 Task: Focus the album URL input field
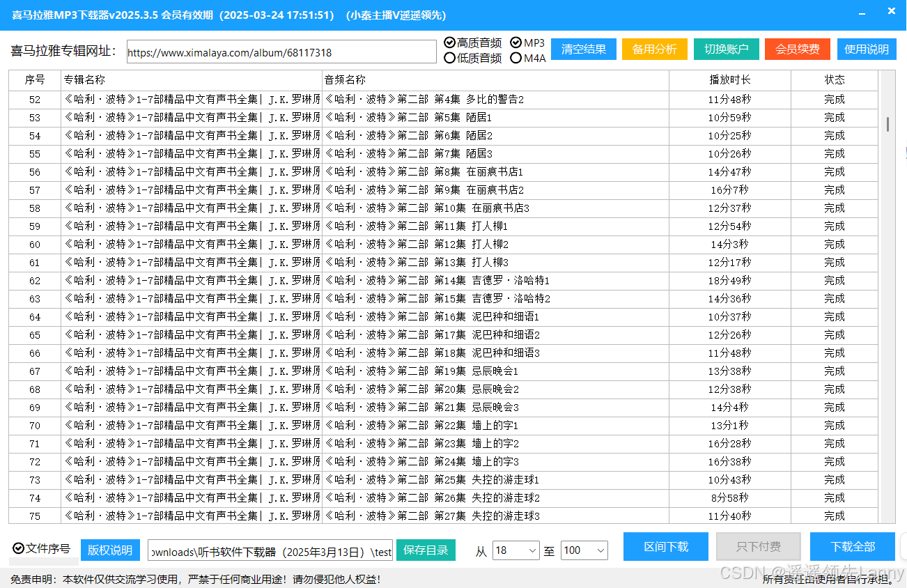281,52
